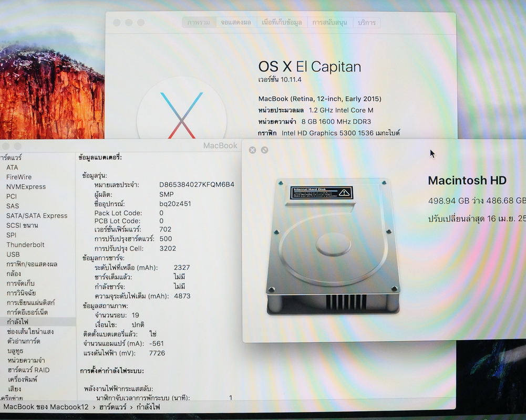
Task: Switch to the ภาพรวม tab
Action: [x=199, y=23]
